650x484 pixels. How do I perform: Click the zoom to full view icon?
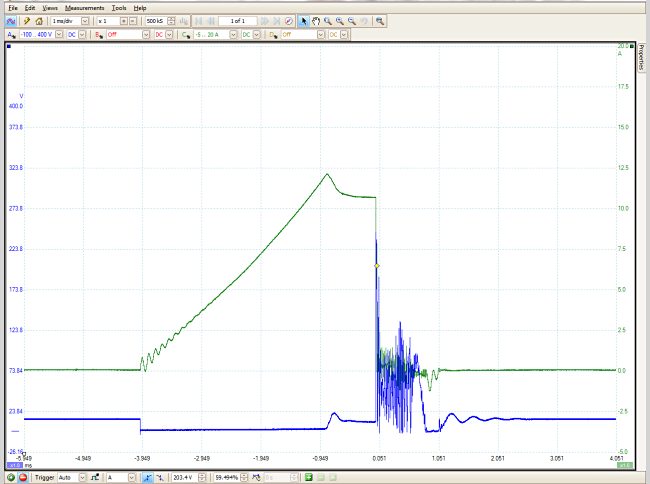tap(380, 20)
